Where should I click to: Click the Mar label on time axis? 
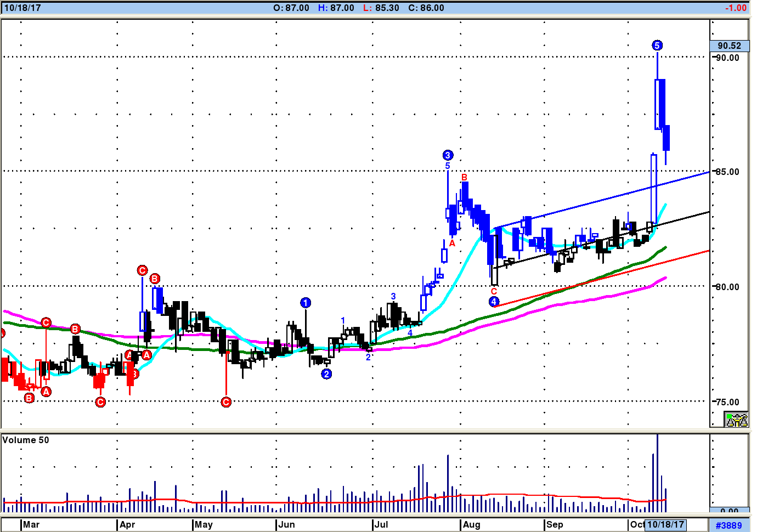(x=31, y=525)
